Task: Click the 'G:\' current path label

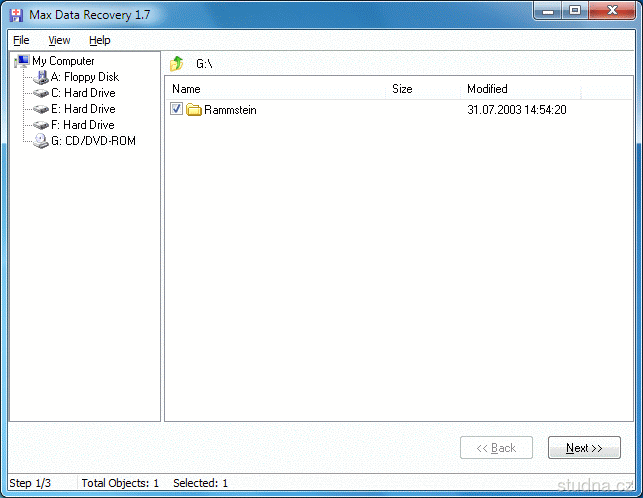Action: [204, 64]
